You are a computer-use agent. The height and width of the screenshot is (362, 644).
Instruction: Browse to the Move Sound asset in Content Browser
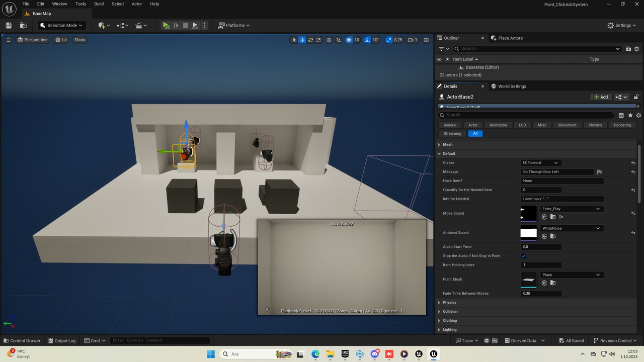pos(553,217)
